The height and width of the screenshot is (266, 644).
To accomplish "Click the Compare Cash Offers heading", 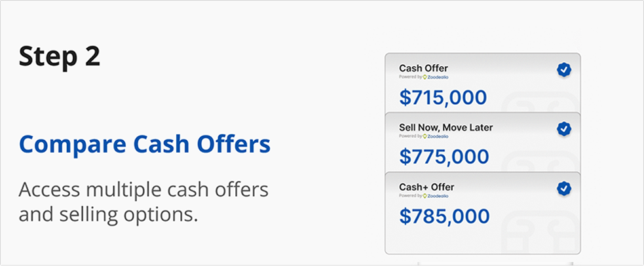I will (x=145, y=144).
